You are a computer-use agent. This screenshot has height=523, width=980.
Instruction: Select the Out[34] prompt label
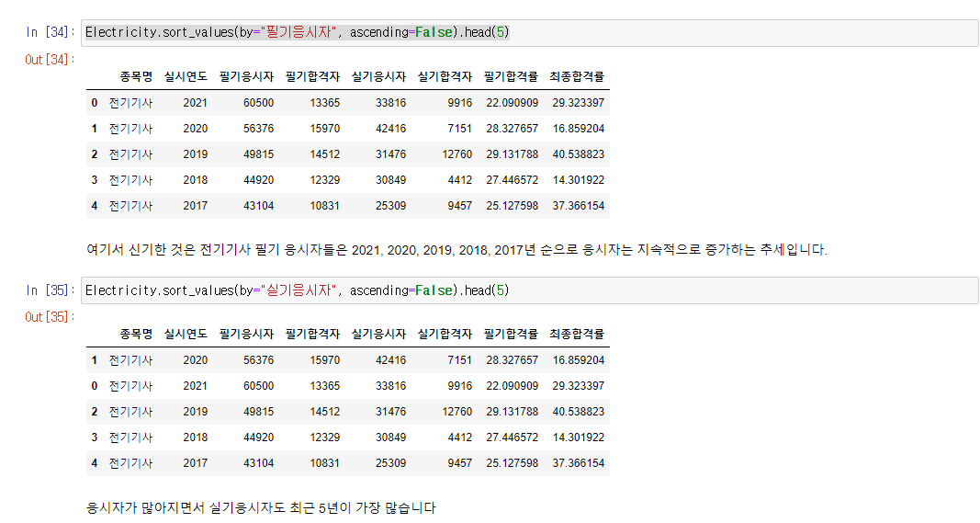50,60
